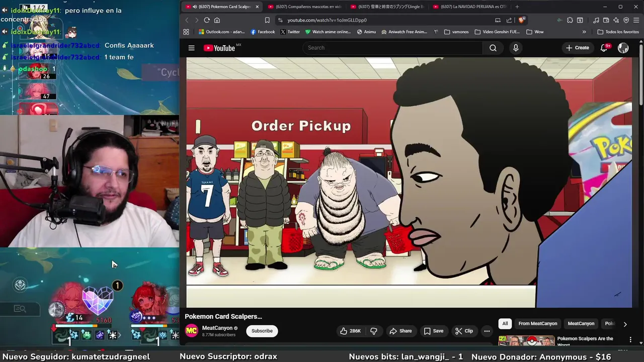Open the media playlist music note icon
The height and width of the screenshot is (362, 644).
point(596,20)
